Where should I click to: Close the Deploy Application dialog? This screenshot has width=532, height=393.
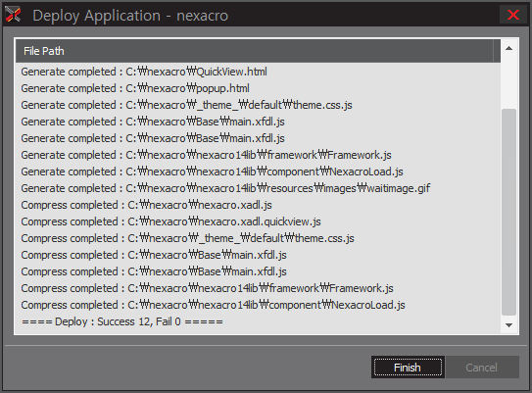513,15
